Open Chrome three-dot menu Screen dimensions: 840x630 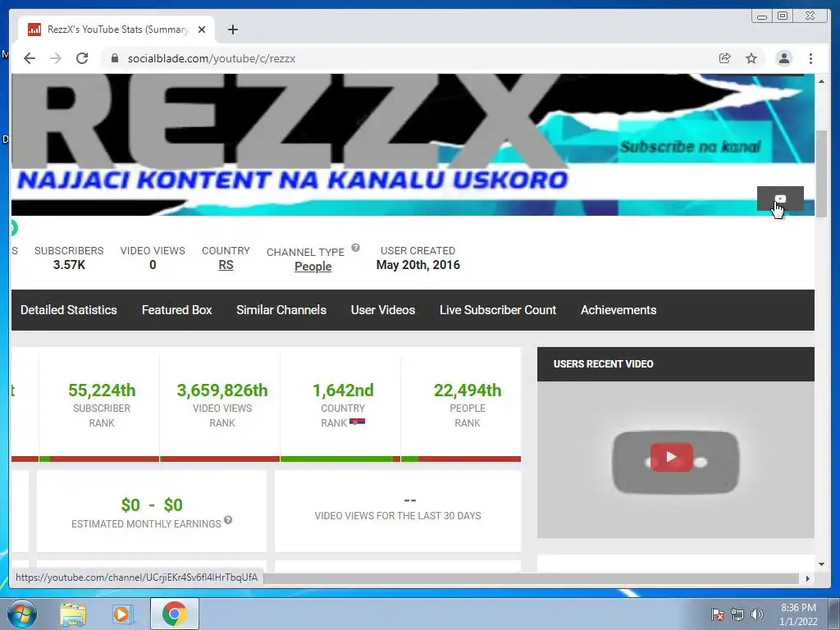point(810,58)
